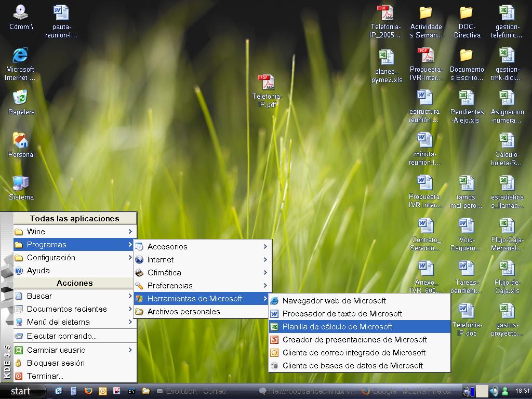Viewport: 532px width, 399px height.
Task: Switch to file:///root/canceo-linux taskbar window
Action: 307,391
